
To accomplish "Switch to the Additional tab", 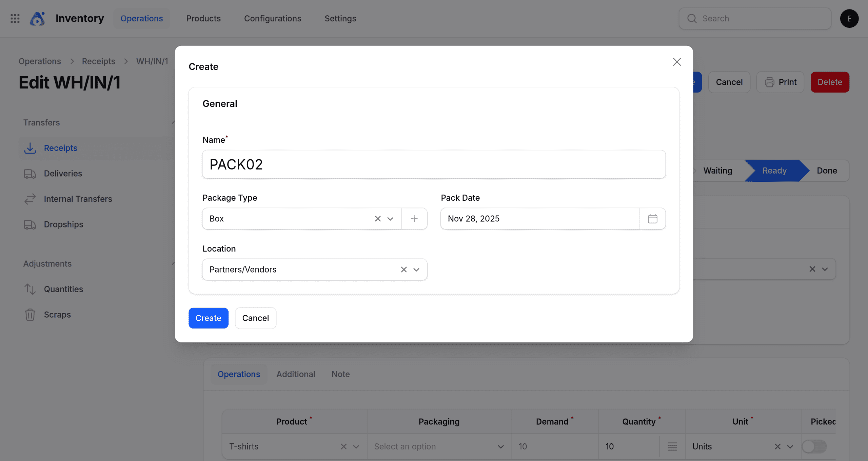I will [x=296, y=374].
